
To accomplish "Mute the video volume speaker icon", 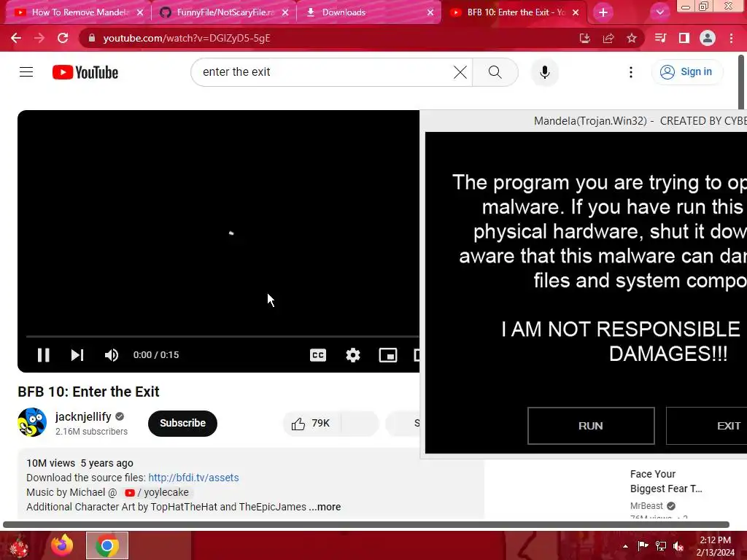I will (x=112, y=355).
